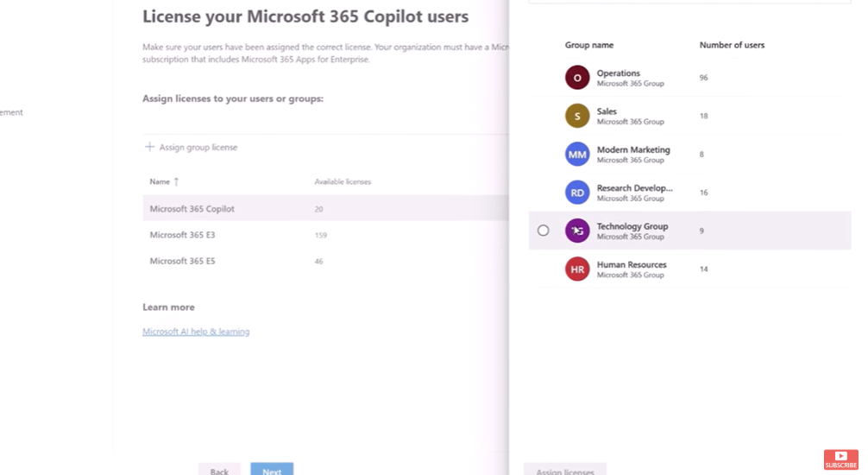This screenshot has height=475, width=868.
Task: Click Assign group license
Action: (191, 147)
